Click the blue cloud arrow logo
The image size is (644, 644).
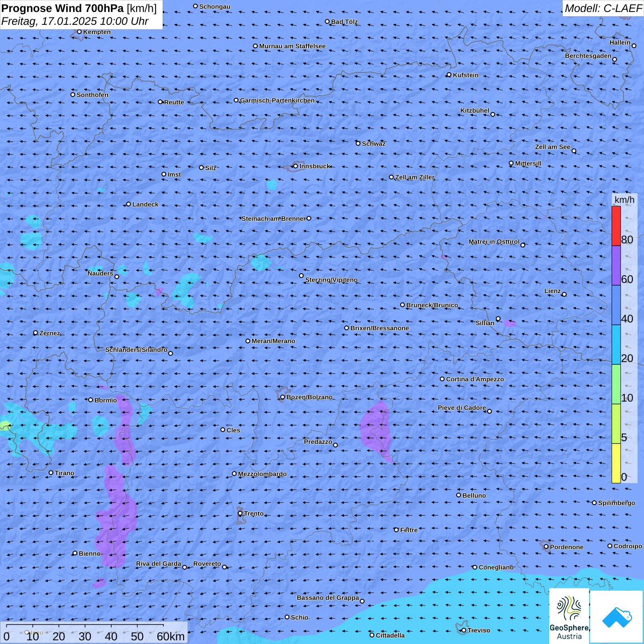617,617
